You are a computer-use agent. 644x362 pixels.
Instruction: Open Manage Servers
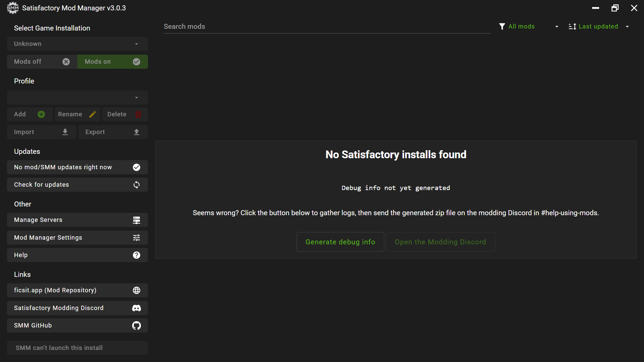coord(77,220)
